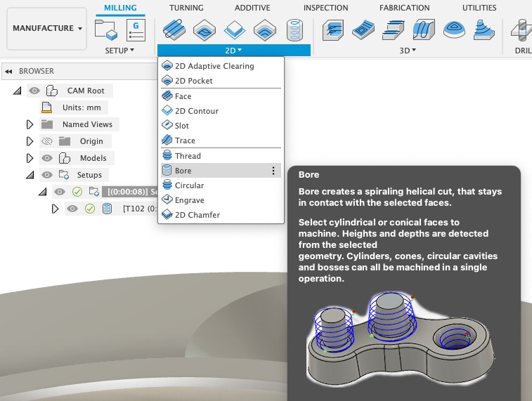Click the three-dot options beside Bore
This screenshot has height=401, width=532.
pos(273,171)
